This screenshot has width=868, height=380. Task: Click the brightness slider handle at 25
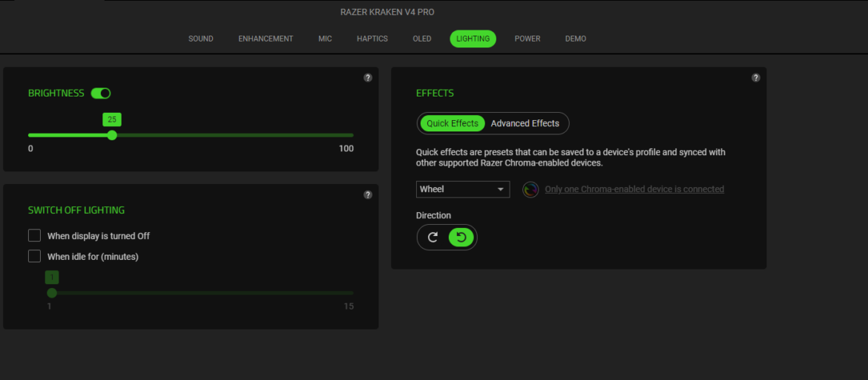pyautogui.click(x=112, y=135)
